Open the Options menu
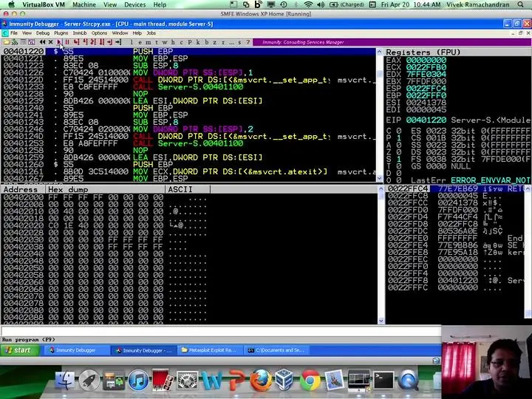Viewport: 532px width, 399px height. click(100, 33)
